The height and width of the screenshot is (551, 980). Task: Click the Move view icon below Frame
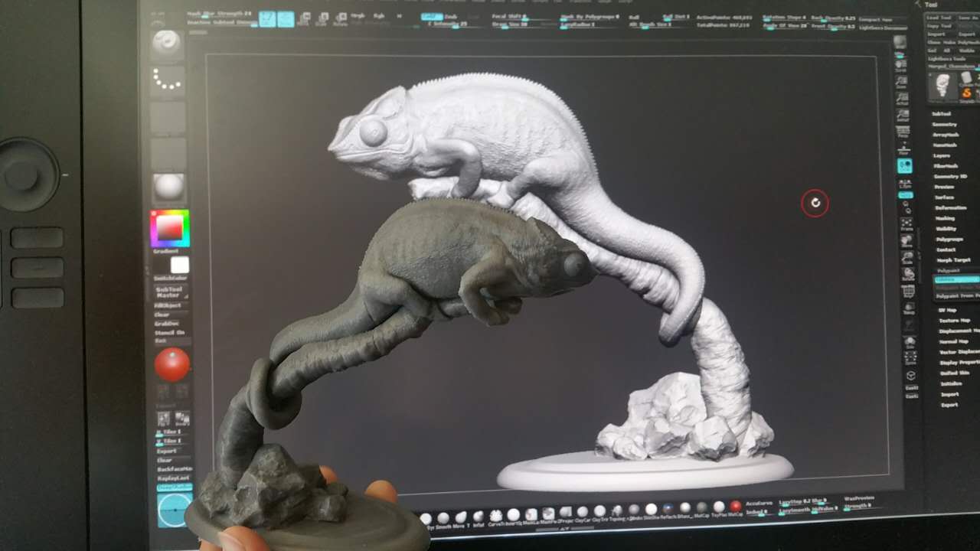(907, 242)
